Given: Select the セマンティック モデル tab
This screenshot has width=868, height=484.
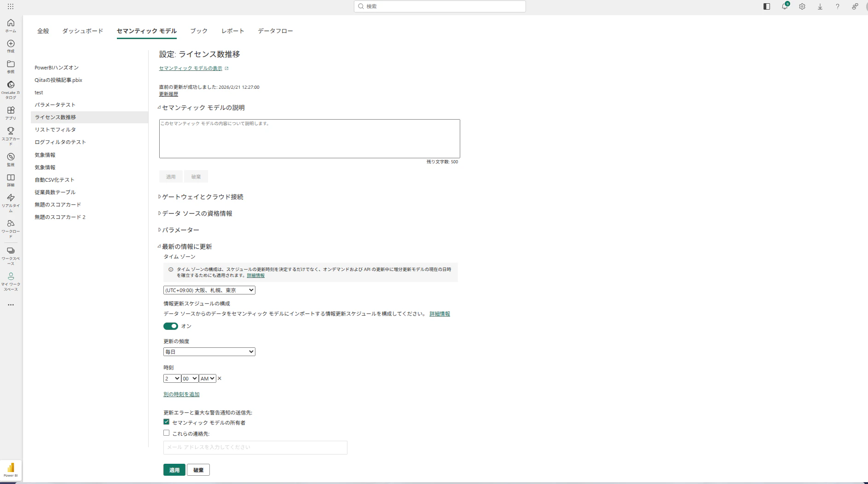Looking at the screenshot, I should click(x=147, y=31).
